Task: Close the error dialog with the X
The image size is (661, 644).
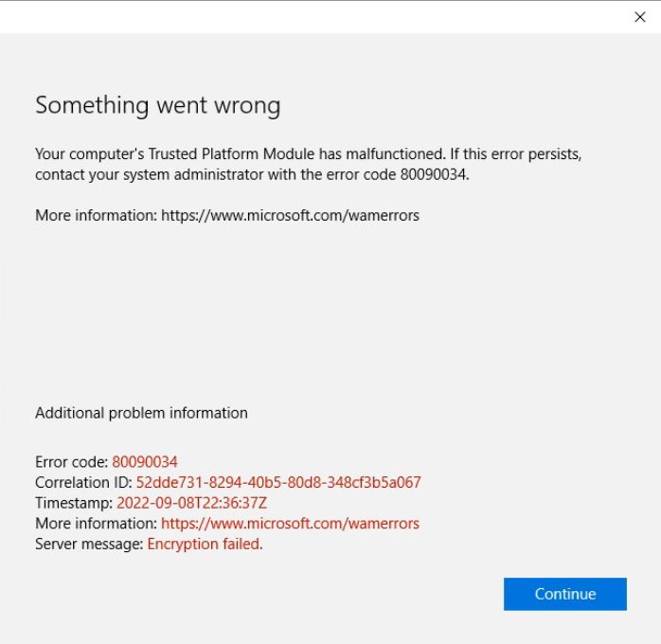Action: tap(640, 17)
